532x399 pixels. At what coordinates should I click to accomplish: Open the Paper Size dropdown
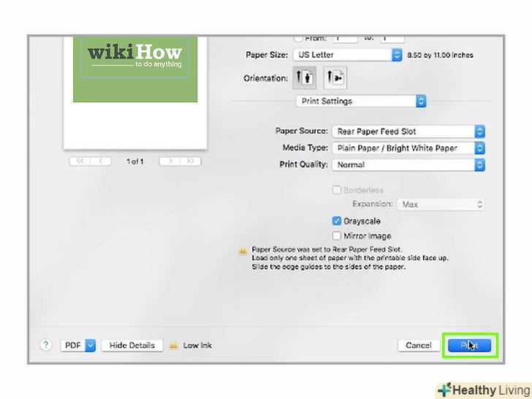pyautogui.click(x=347, y=55)
